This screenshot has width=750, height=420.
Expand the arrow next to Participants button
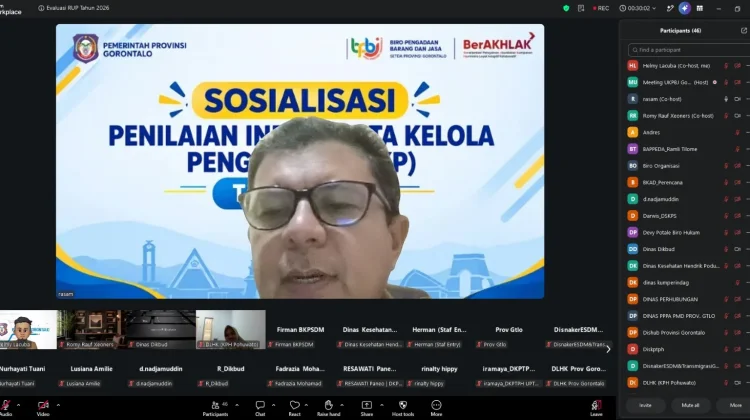coord(237,405)
